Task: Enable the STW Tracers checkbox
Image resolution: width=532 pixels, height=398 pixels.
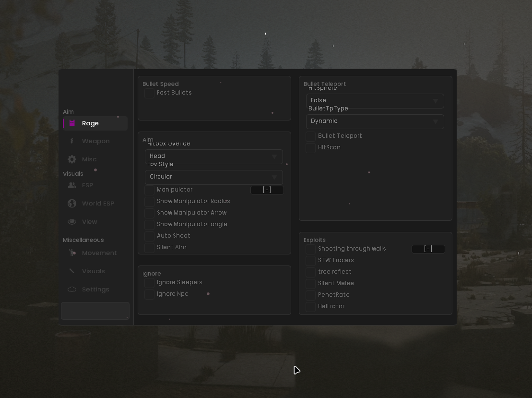Action: coord(310,261)
